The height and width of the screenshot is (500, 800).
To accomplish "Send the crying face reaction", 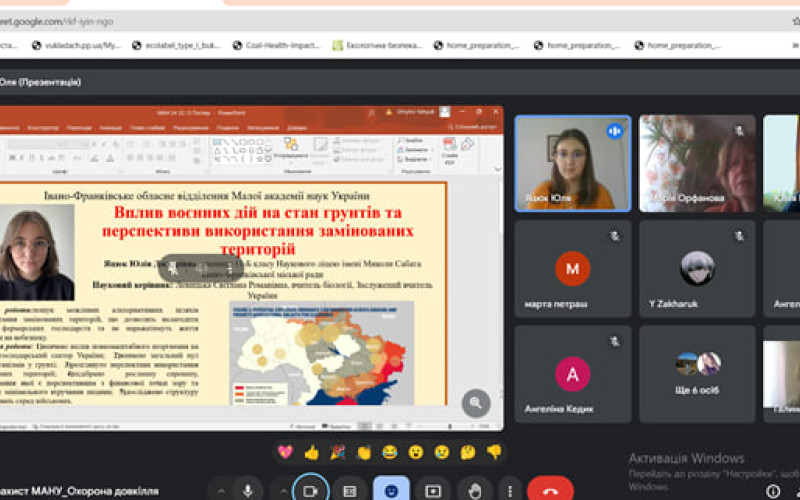I will 442,452.
